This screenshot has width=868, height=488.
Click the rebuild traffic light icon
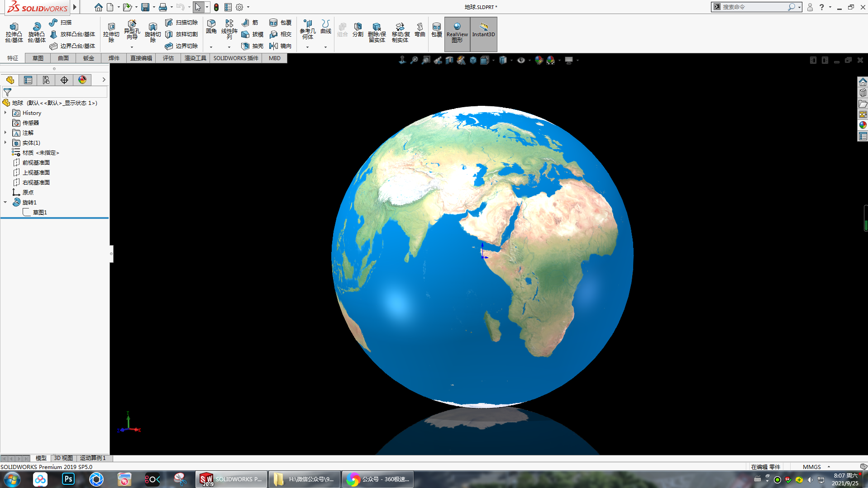pyautogui.click(x=216, y=7)
